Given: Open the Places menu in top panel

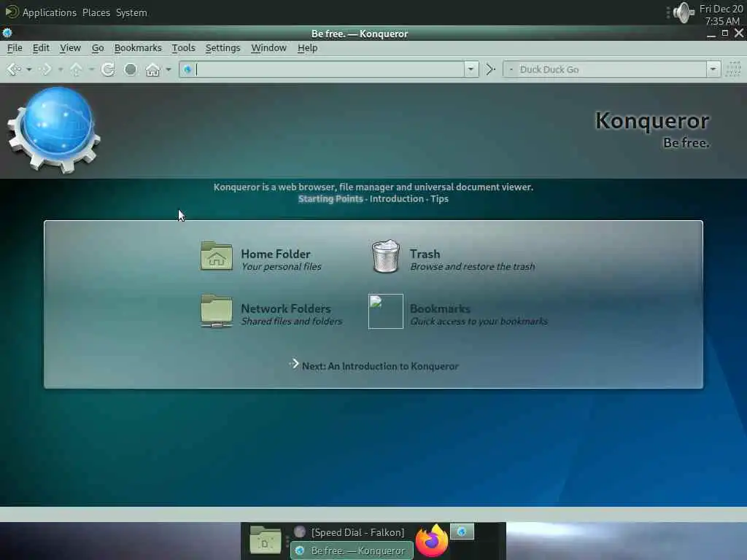Looking at the screenshot, I should pyautogui.click(x=96, y=12).
